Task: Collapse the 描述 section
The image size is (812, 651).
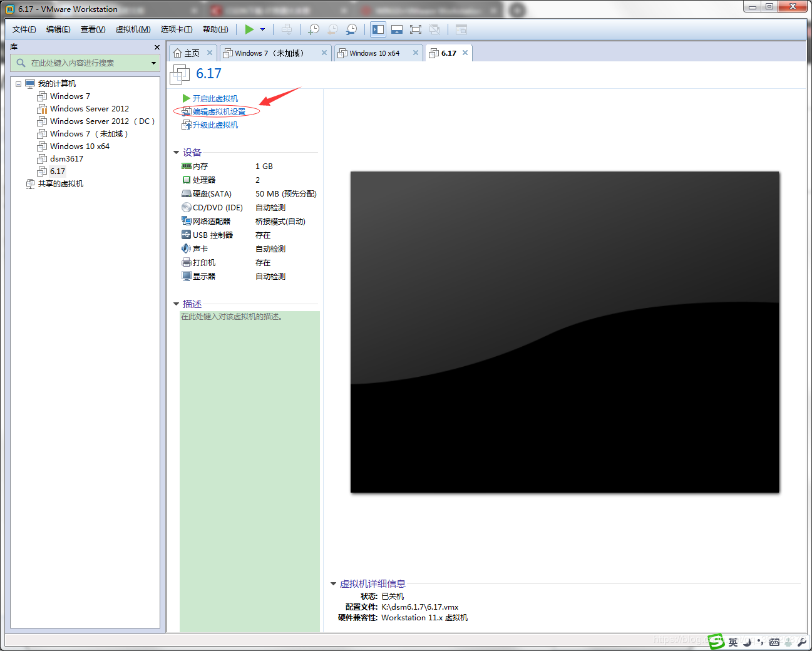Action: click(177, 304)
